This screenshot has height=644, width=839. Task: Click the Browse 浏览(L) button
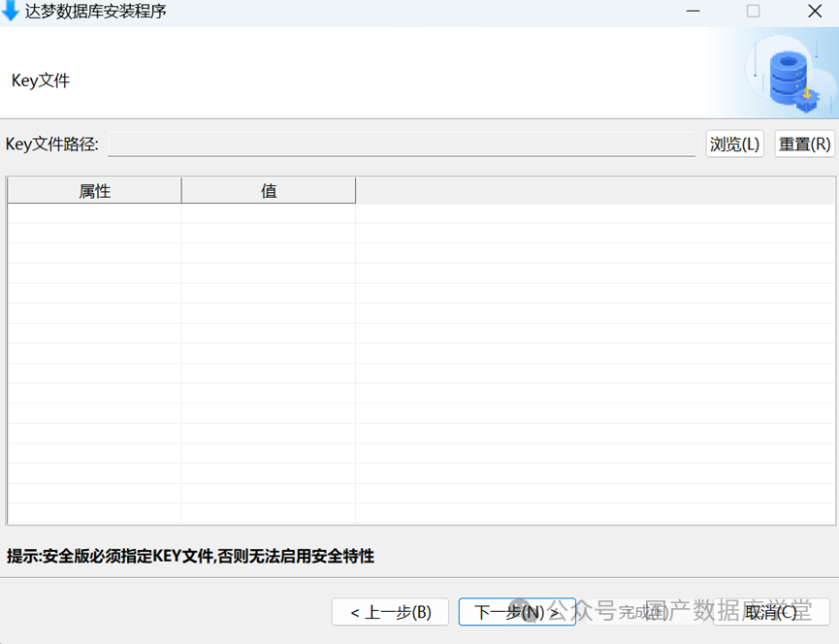[734, 144]
